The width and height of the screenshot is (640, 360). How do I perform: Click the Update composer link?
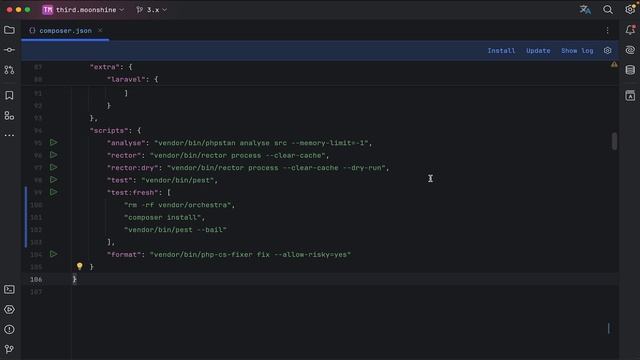(538, 51)
